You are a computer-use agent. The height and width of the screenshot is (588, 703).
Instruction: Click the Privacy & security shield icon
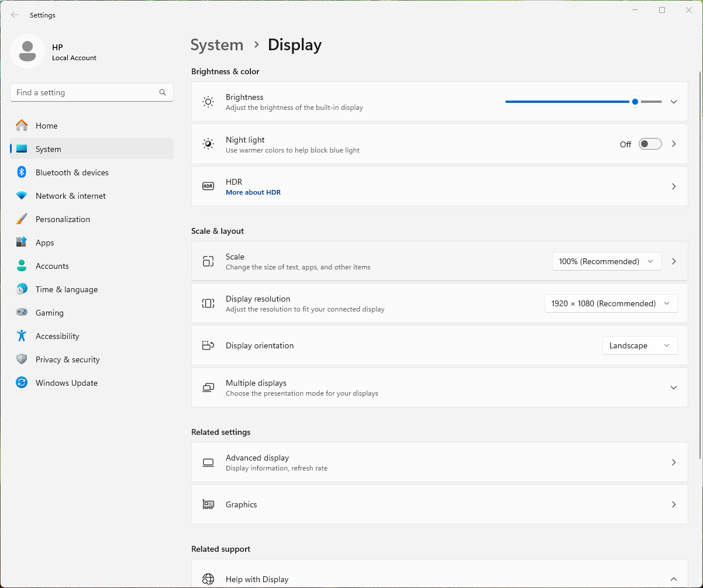tap(22, 359)
